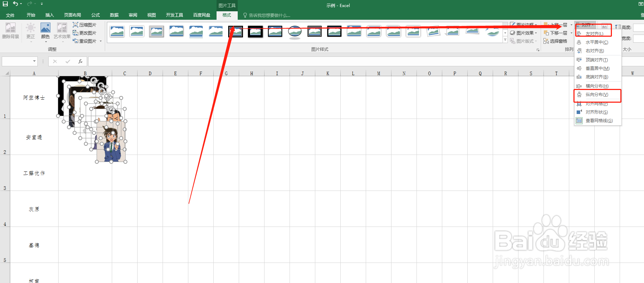Viewport: 644px width, 283px height.
Task: Switch to the 开始 ribbon tab
Action: [31, 15]
